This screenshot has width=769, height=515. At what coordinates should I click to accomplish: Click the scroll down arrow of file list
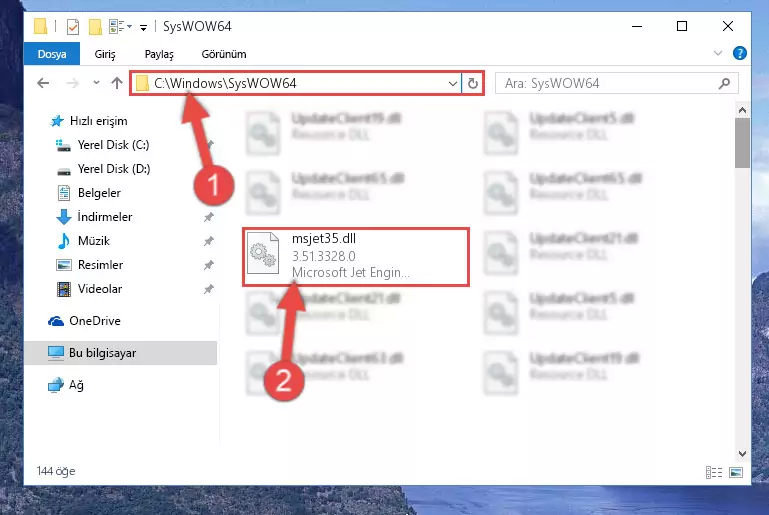(x=742, y=454)
